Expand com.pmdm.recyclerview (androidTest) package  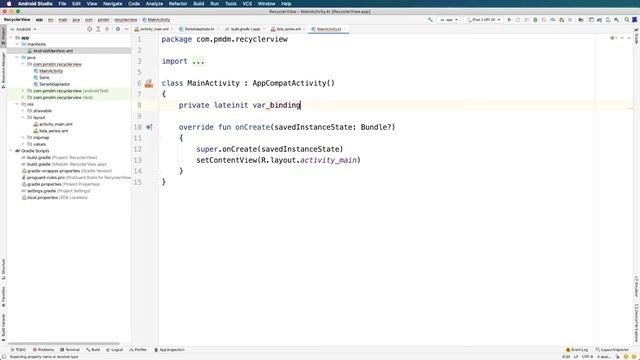coord(23,91)
